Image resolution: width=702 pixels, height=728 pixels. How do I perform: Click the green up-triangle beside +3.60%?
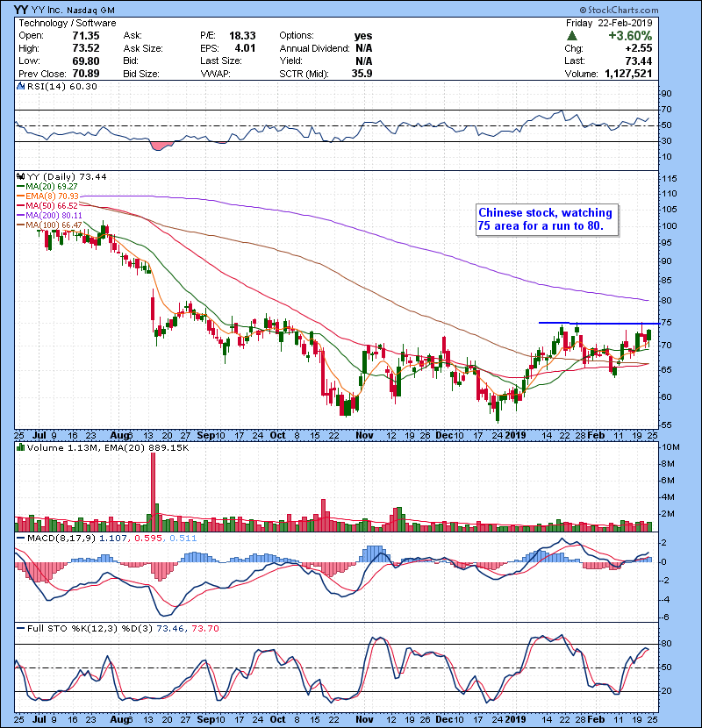click(x=572, y=36)
